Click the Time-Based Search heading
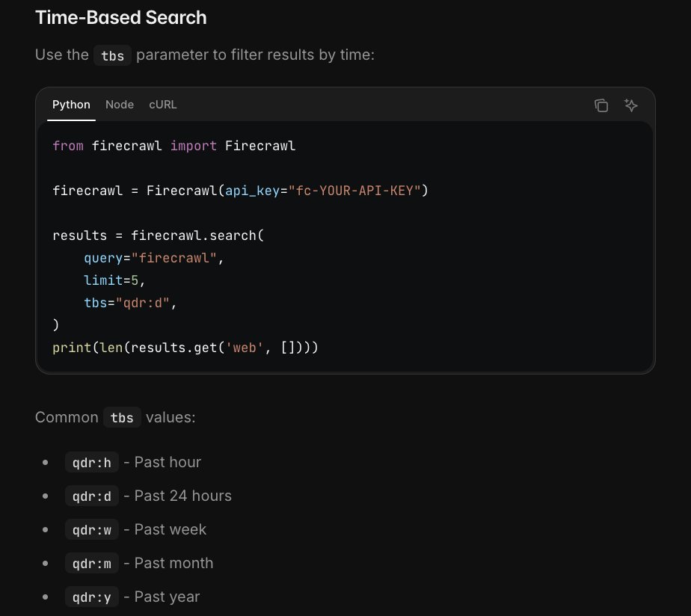The height and width of the screenshot is (616, 691). [121, 17]
